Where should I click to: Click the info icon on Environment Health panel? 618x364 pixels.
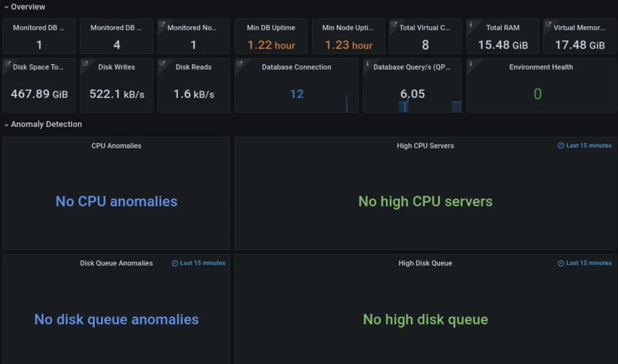tap(471, 64)
